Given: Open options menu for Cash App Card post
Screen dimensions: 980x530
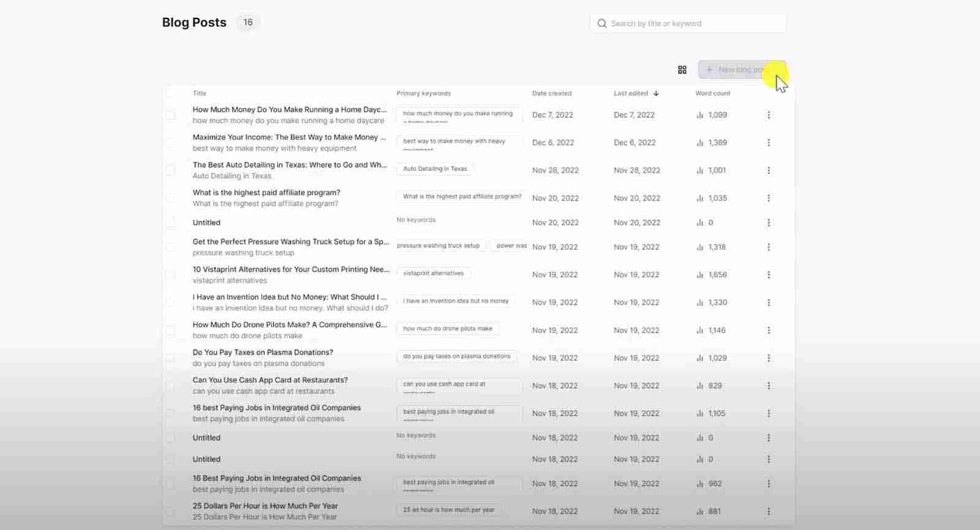Looking at the screenshot, I should click(x=769, y=386).
